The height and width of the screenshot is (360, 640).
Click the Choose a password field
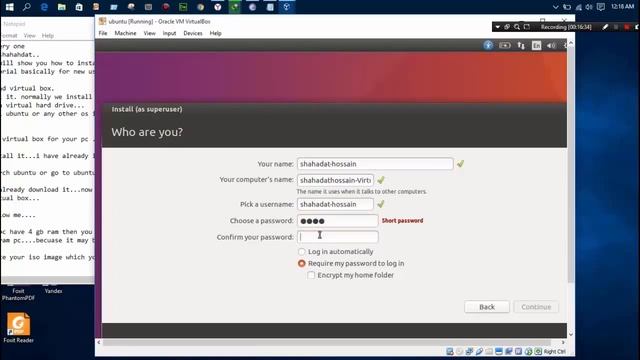tap(338, 221)
